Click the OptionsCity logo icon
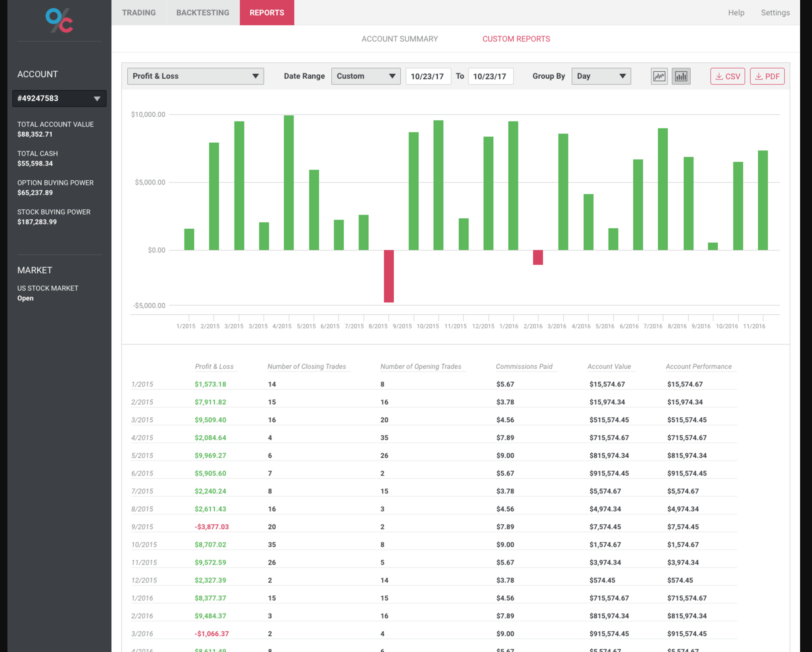This screenshot has width=812, height=652. [59, 20]
